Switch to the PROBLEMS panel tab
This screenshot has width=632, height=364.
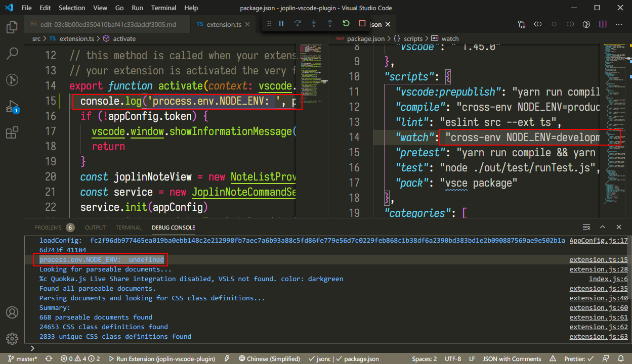(48, 227)
